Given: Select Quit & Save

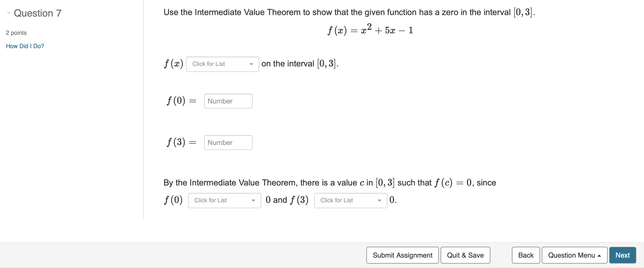Looking at the screenshot, I should tap(465, 255).
